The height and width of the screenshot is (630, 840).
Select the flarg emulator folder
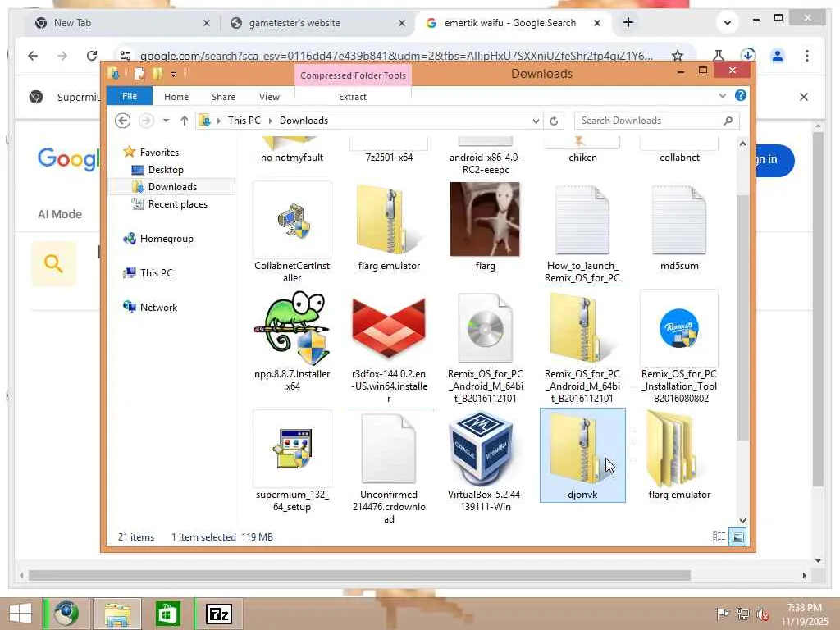pyautogui.click(x=673, y=449)
